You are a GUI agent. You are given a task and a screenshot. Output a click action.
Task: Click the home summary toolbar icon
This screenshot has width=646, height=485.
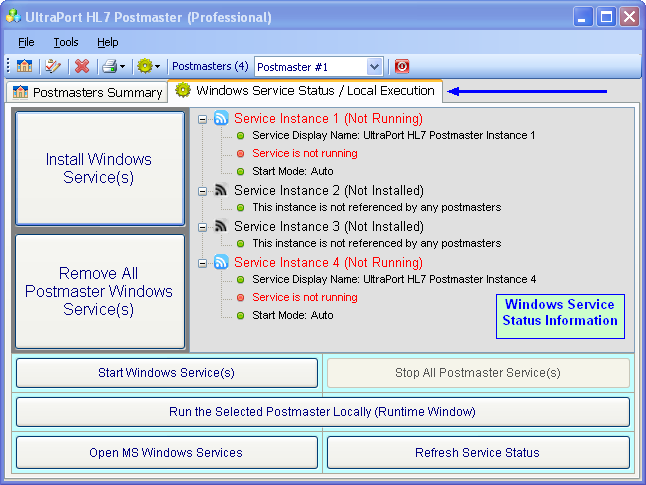click(24, 66)
